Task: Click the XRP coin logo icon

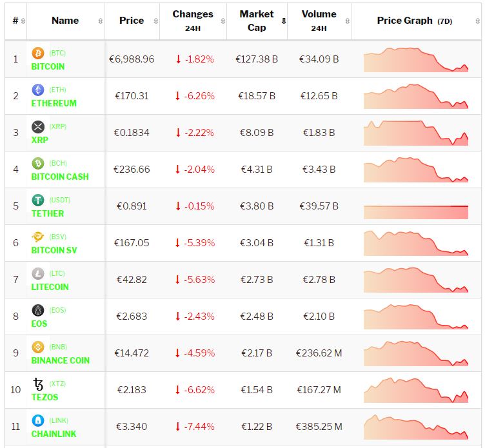Action: click(38, 126)
